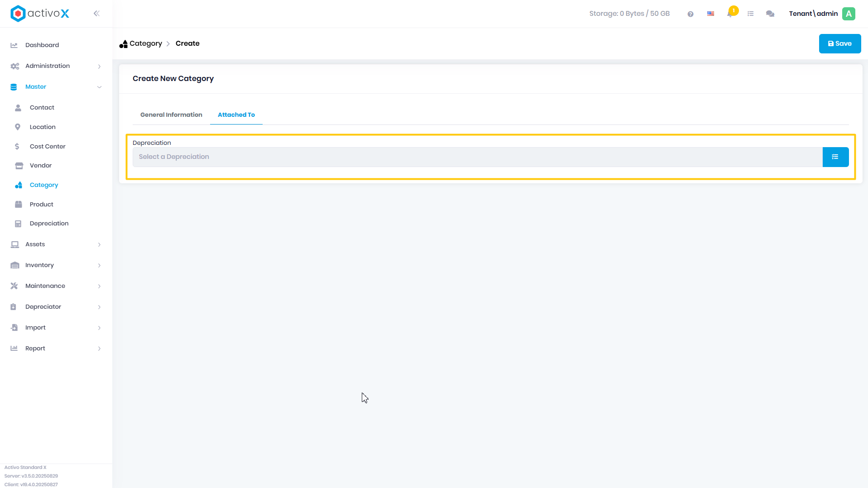Go to Category breadcrumb link
Screen dimensions: 868x488
point(145,43)
